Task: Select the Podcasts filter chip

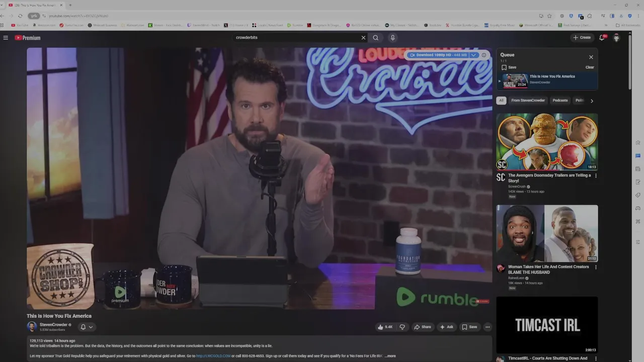Action: [560, 101]
